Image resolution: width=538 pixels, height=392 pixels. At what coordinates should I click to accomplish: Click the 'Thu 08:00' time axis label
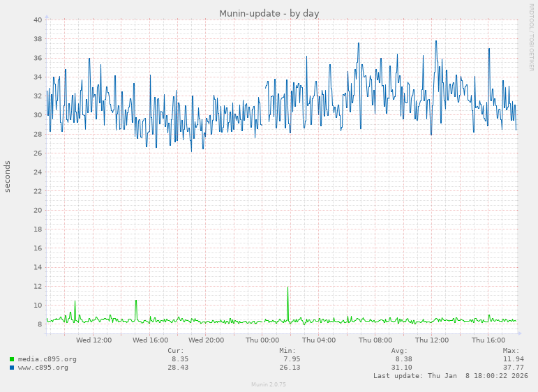pos(375,340)
